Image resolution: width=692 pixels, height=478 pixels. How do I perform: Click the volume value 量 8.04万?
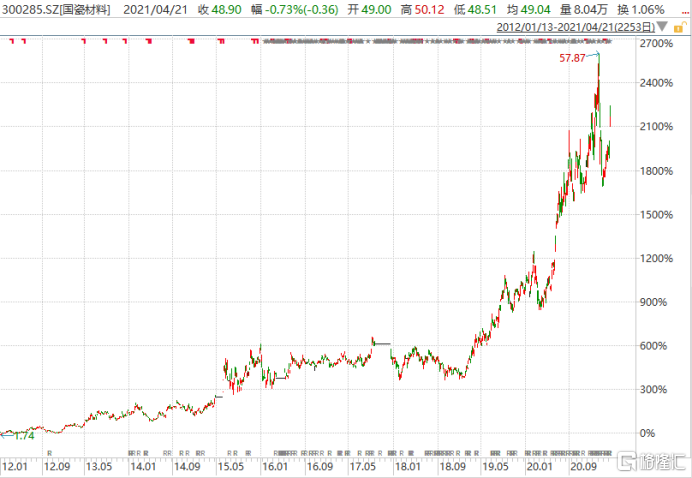coord(584,10)
